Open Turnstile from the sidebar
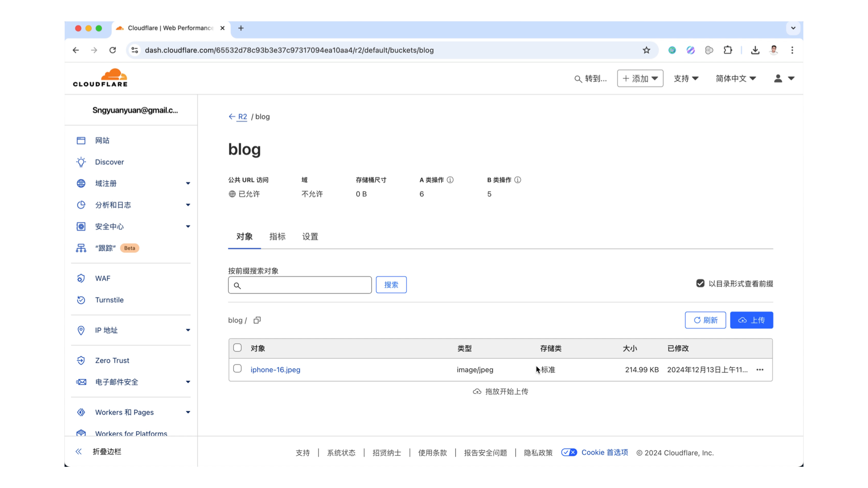The image size is (868, 488). 109,300
